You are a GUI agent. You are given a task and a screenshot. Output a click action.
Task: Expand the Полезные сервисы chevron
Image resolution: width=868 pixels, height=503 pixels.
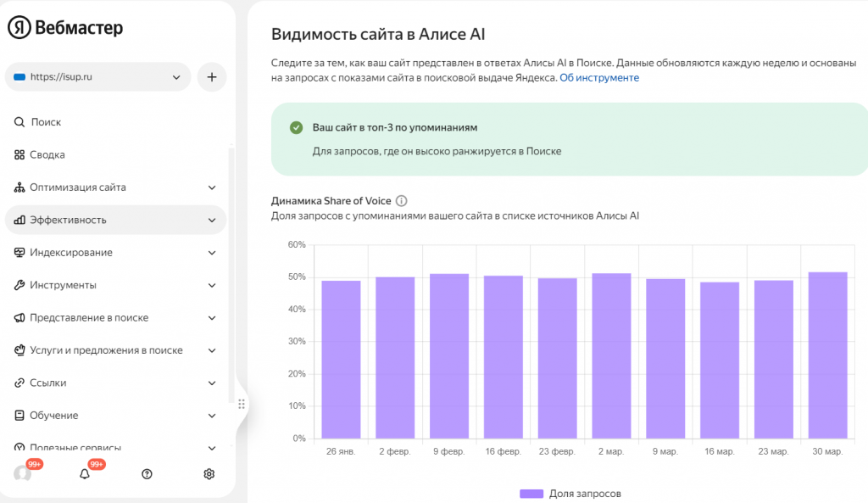pyautogui.click(x=212, y=448)
